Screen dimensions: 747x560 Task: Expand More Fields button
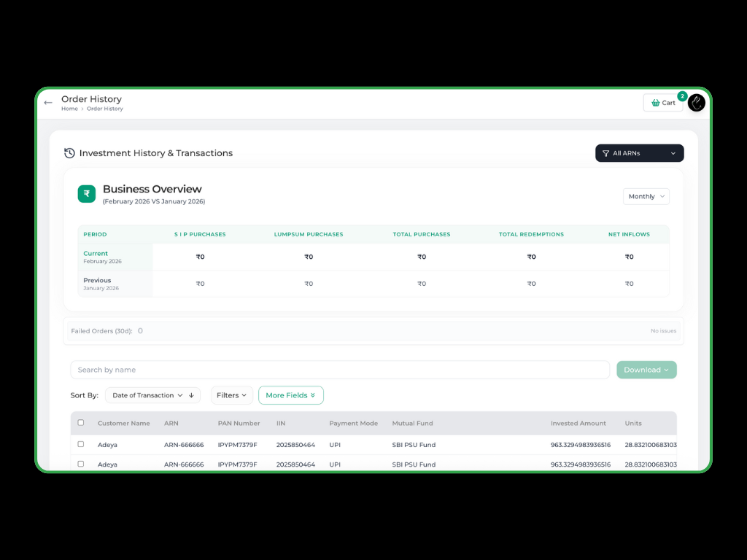click(x=290, y=395)
